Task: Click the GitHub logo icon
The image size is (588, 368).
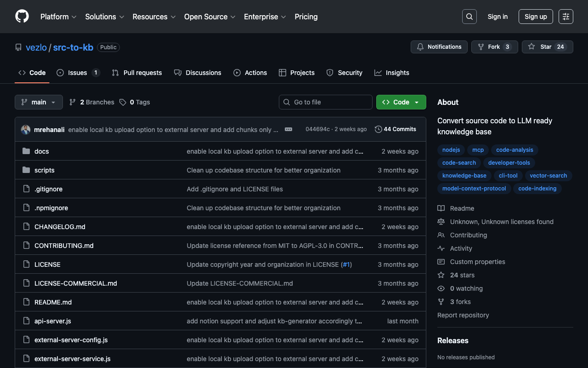Action: pos(22,17)
